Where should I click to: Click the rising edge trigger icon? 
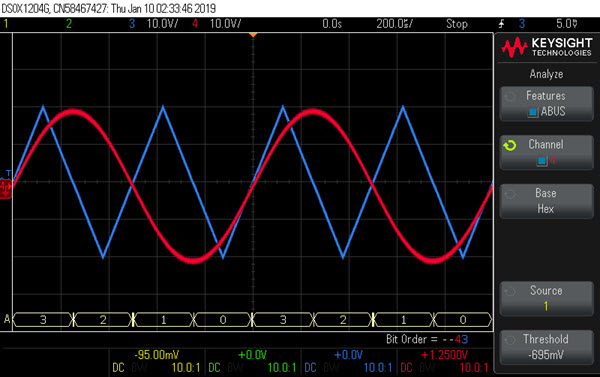[x=501, y=24]
